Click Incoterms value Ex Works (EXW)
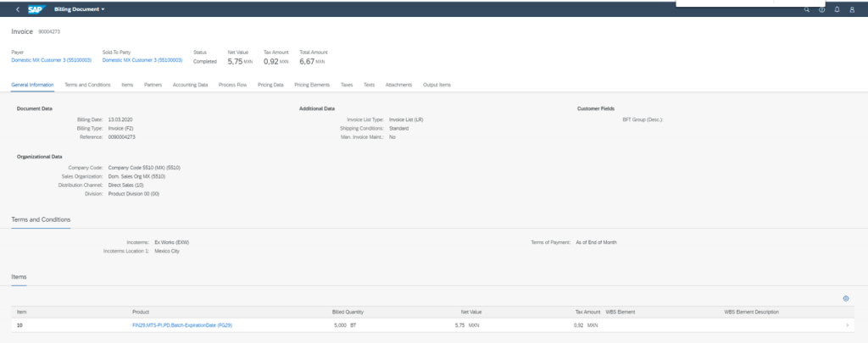 coord(172,242)
